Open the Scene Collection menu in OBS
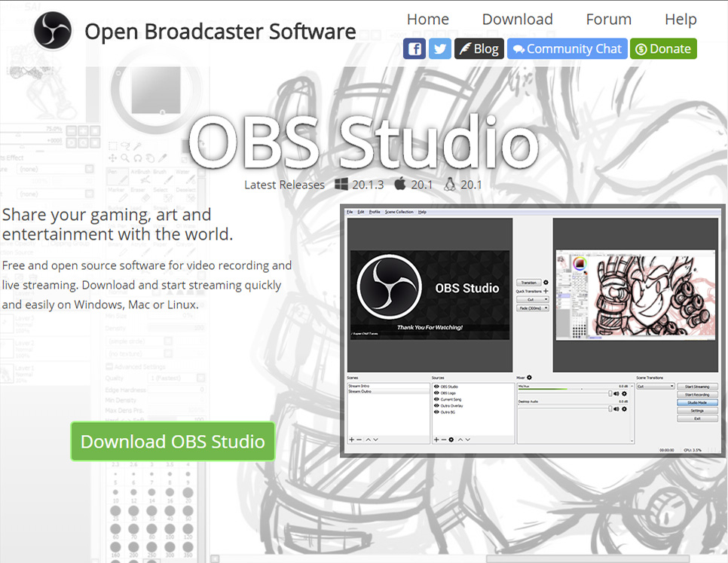Screen dimensions: 728x563 [399, 212]
